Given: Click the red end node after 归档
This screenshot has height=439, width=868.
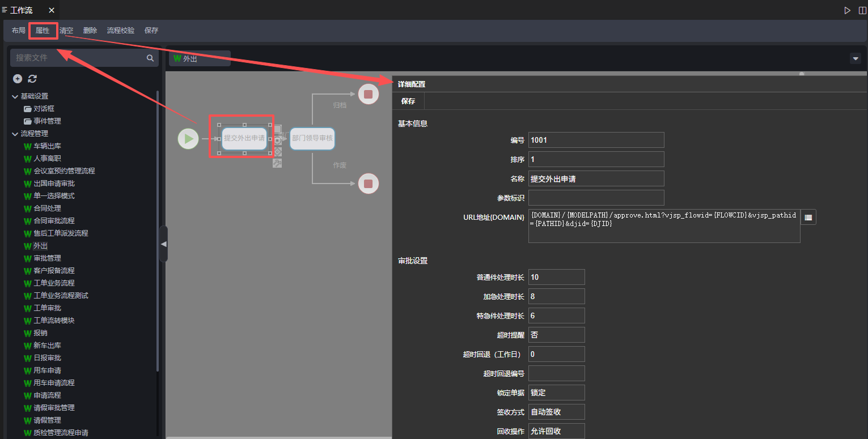Looking at the screenshot, I should (x=368, y=94).
